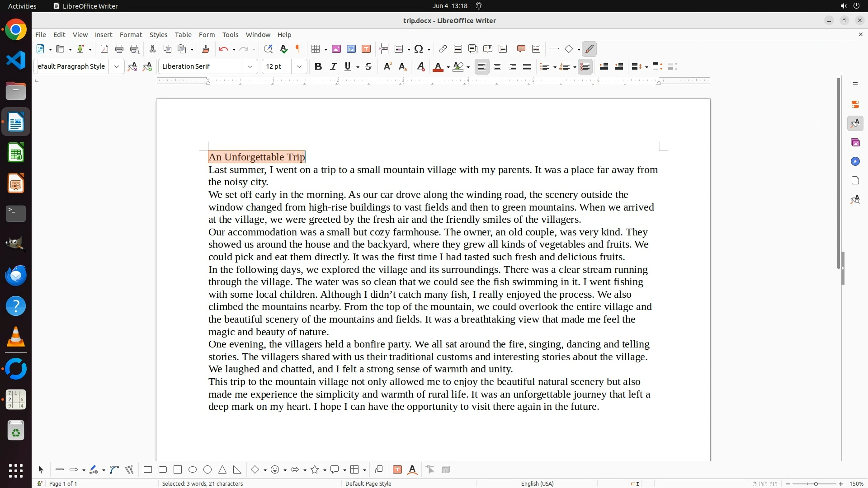Click the Insert Text Box drawing icon

pyautogui.click(x=397, y=469)
